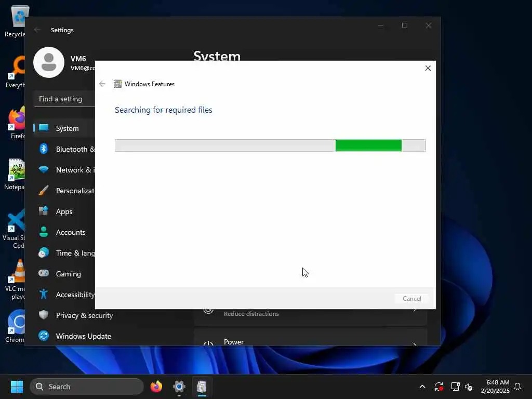
Task: Click the Settings back arrow
Action: pyautogui.click(x=37, y=30)
